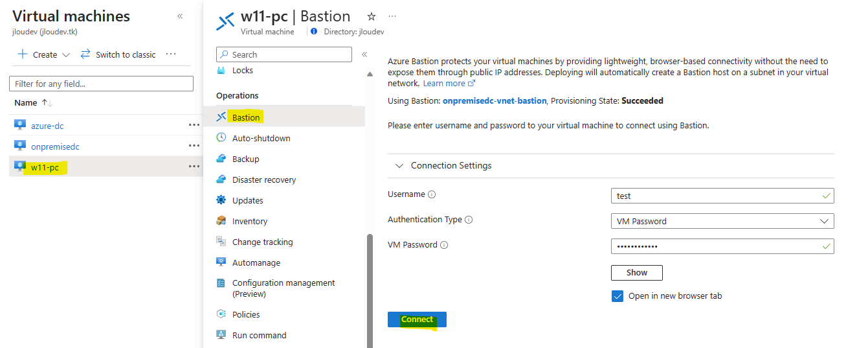Screen dimensions: 868x348
Task: Focus the Username field containing test
Action: (722, 196)
